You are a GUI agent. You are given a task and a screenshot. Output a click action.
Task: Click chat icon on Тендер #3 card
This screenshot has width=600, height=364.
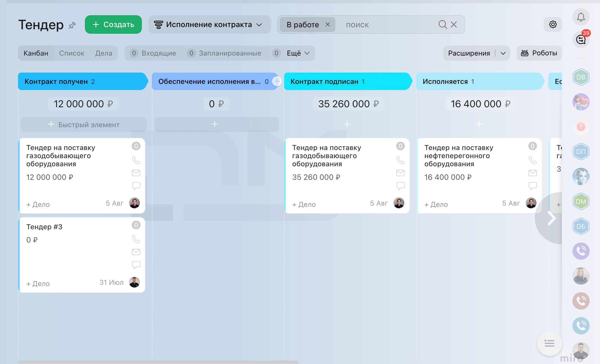point(136,265)
